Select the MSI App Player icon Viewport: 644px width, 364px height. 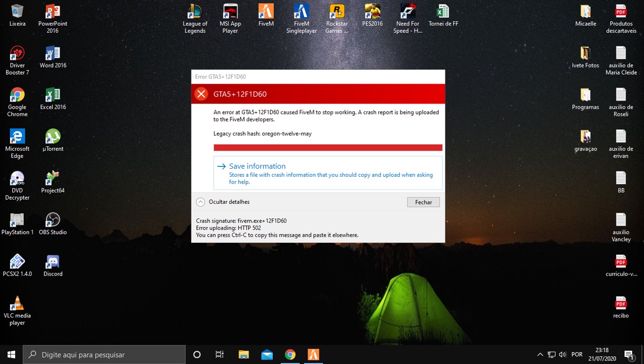click(x=230, y=19)
